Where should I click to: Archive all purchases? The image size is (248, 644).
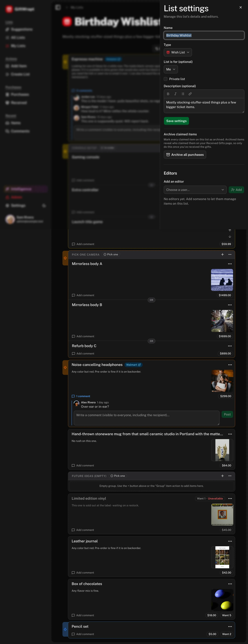185,155
